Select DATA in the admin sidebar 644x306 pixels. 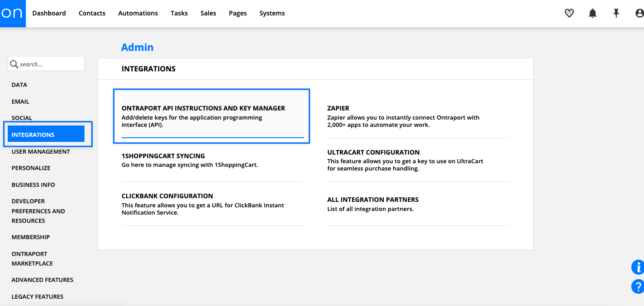pos(20,85)
